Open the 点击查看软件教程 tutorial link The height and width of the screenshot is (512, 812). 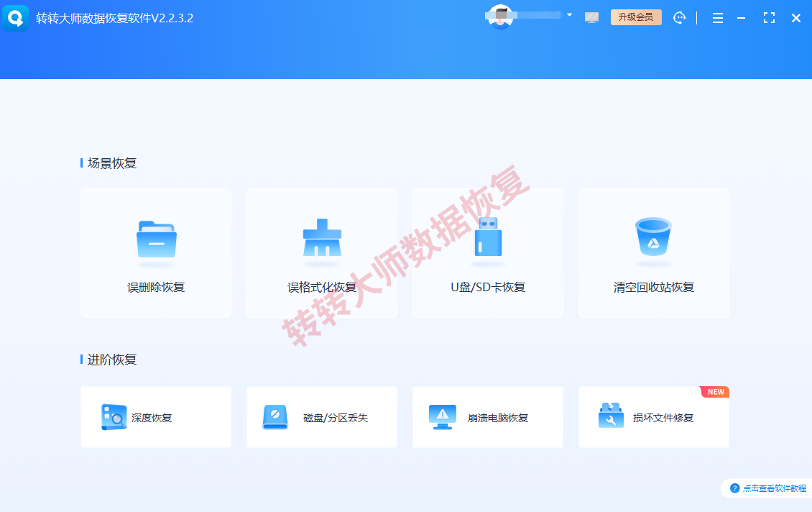[774, 488]
